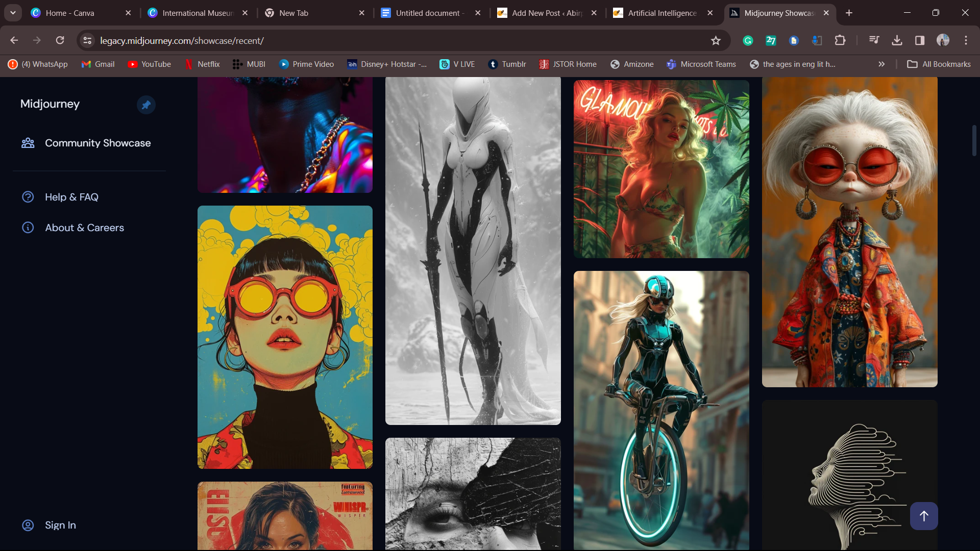Open the JSTOR Home bookmark
980x551 pixels.
[568, 64]
